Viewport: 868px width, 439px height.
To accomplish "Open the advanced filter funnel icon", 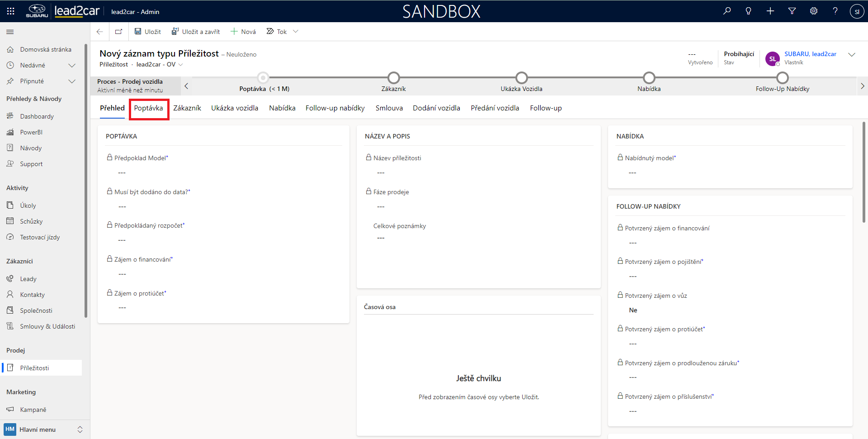I will pos(792,11).
